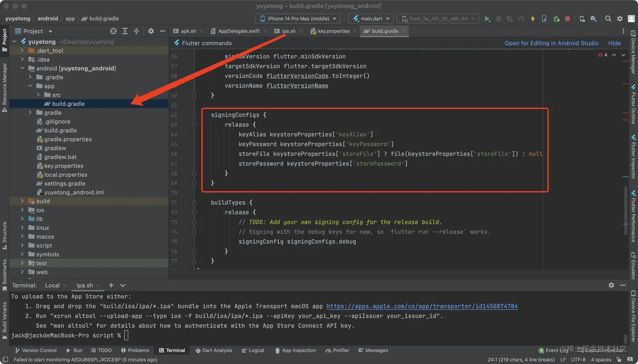The width and height of the screenshot is (638, 364).
Task: Collapse All icon in Project panel header
Action: click(136, 31)
